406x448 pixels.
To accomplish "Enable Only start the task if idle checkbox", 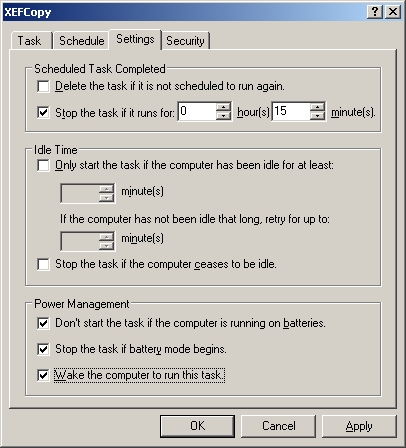I will point(43,165).
